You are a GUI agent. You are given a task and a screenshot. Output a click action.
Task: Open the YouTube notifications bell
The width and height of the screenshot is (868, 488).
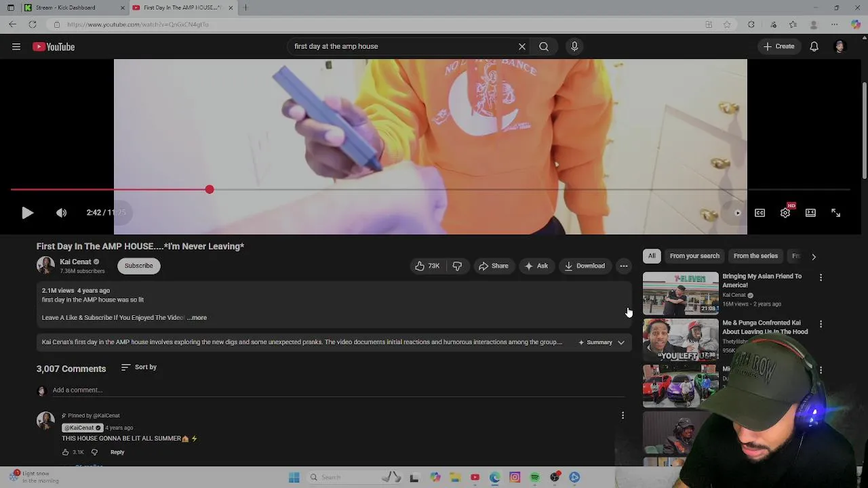814,47
